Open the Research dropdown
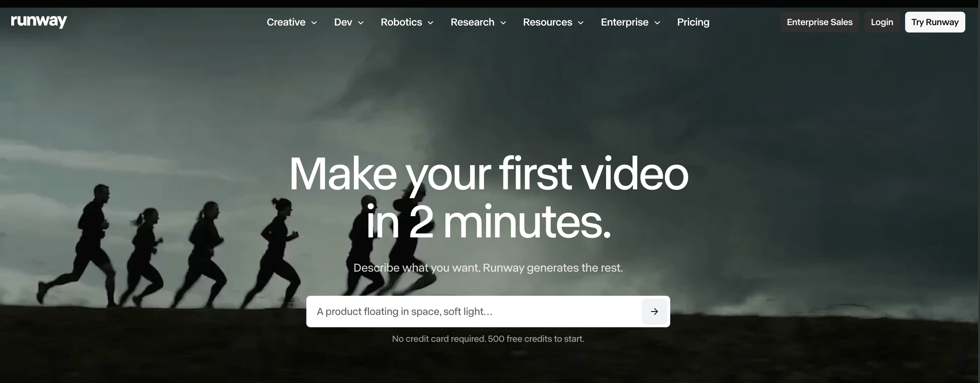Viewport: 980px width, 383px height. [x=478, y=22]
